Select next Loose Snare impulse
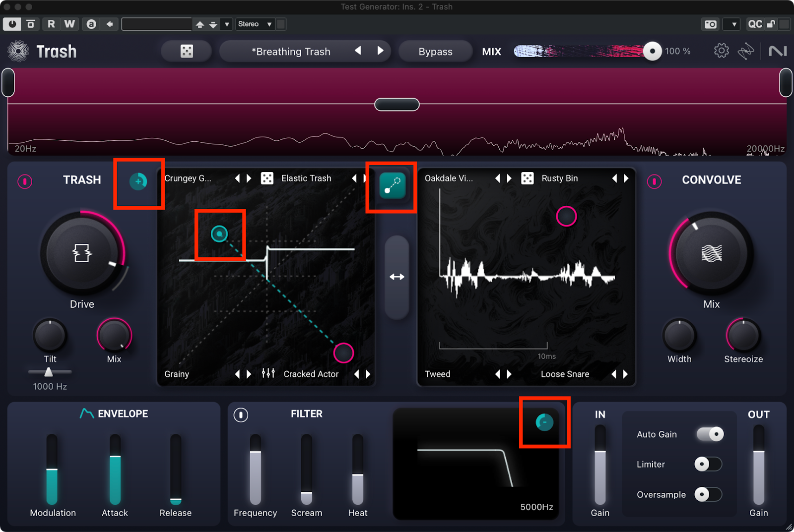The width and height of the screenshot is (794, 532). [x=626, y=374]
